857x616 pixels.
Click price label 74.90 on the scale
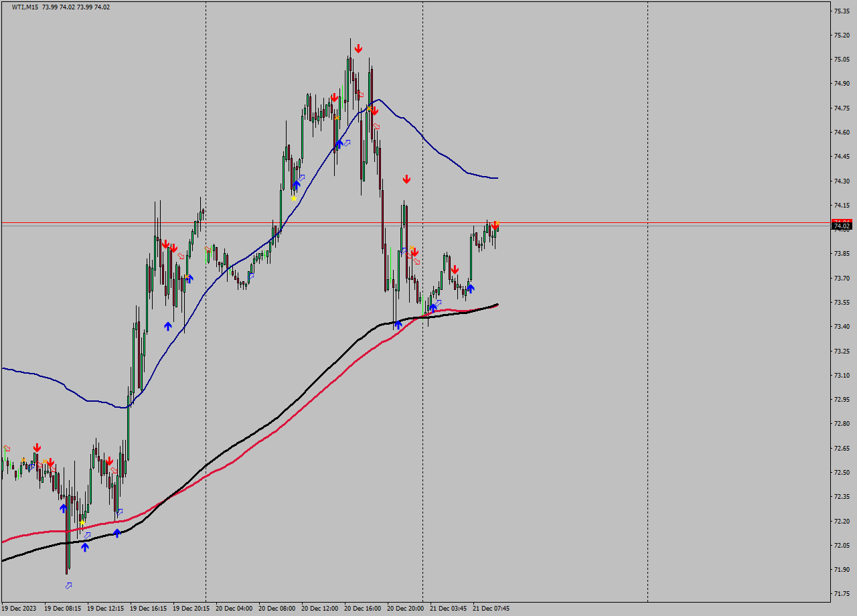click(x=842, y=84)
